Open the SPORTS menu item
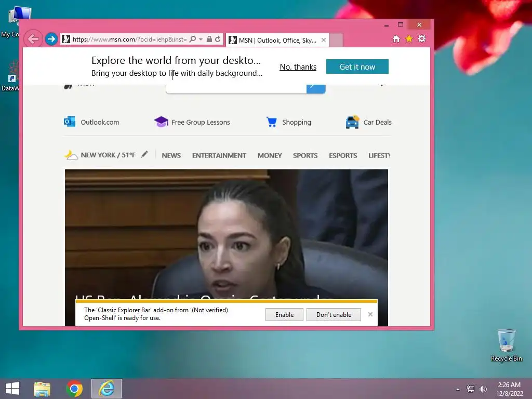The width and height of the screenshot is (532, 399). coord(305,155)
